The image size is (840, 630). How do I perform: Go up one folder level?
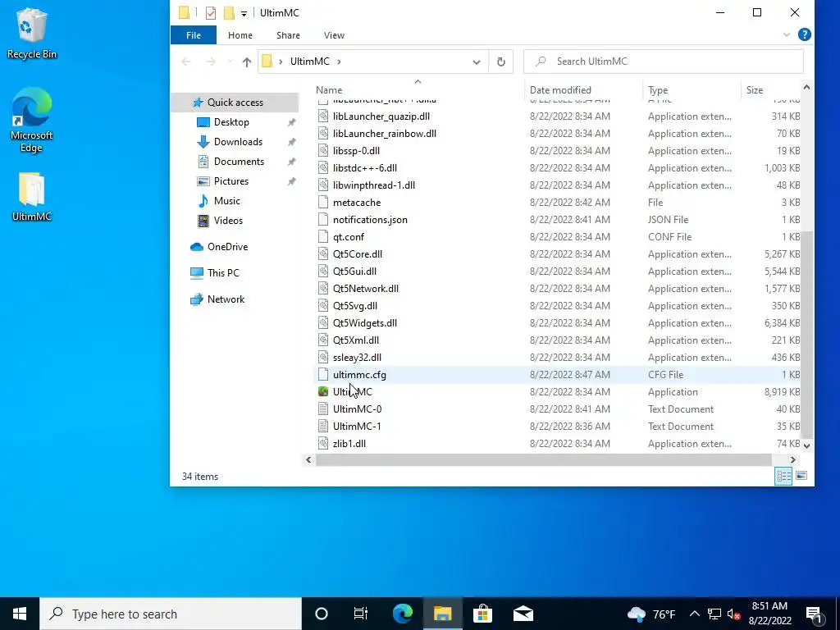pos(246,62)
